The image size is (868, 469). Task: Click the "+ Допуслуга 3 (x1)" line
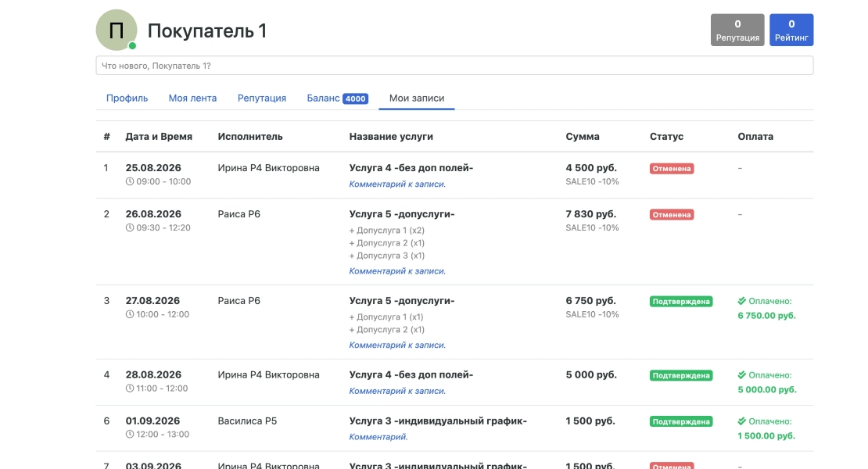pos(387,256)
